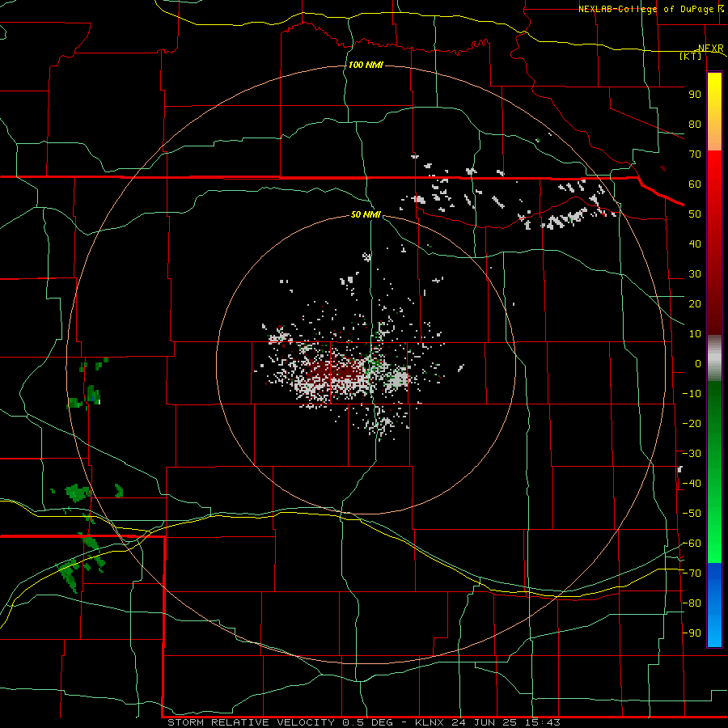This screenshot has width=728, height=728.
Task: Click the -90 value on velocity scale
Action: click(692, 633)
